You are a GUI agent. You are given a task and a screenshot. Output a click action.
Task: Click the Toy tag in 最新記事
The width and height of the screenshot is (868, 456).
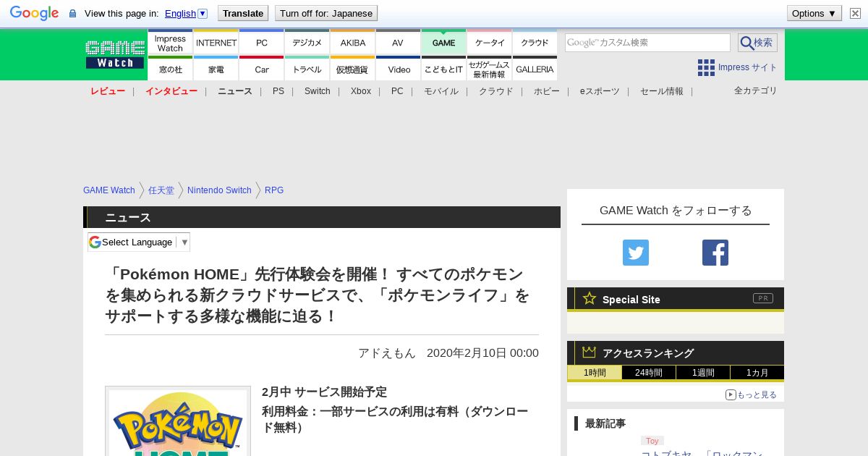652,441
